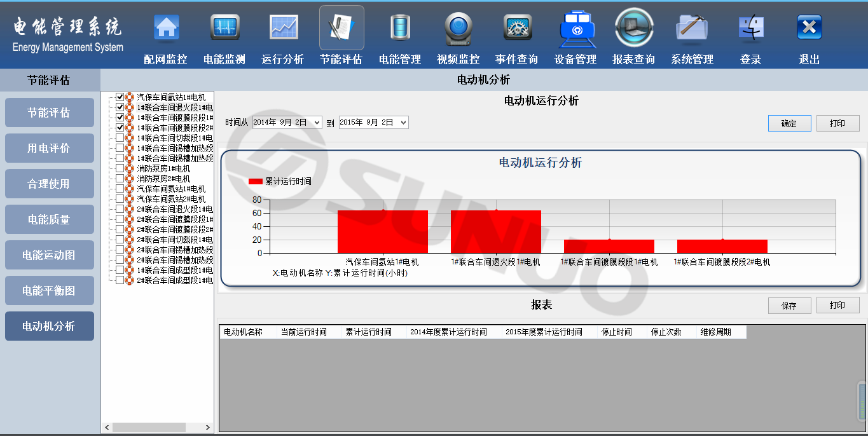Uncheck 汽保车间氢站1#电机 checkbox
868x436 pixels.
[x=120, y=97]
